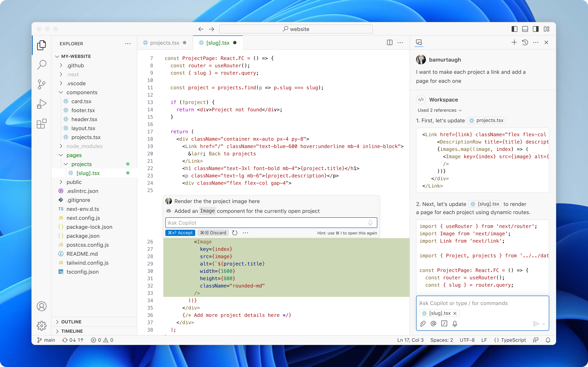This screenshot has width=588, height=367.
Task: Click the Extensions icon in sidebar
Action: (41, 124)
